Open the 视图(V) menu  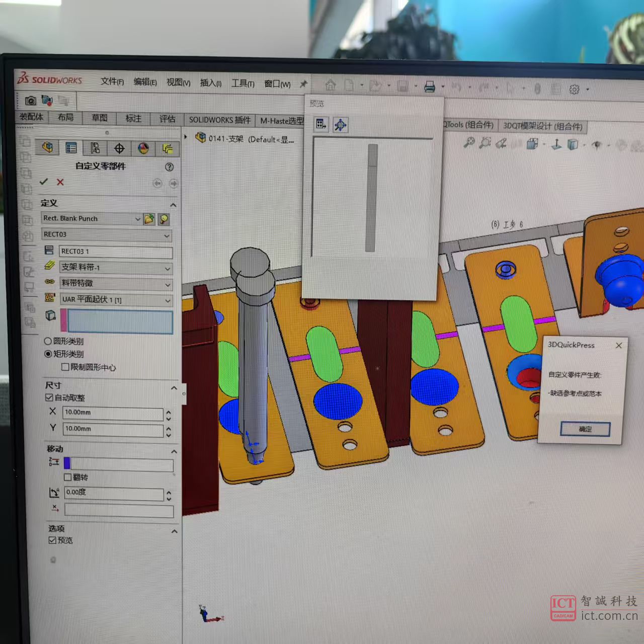click(x=179, y=82)
